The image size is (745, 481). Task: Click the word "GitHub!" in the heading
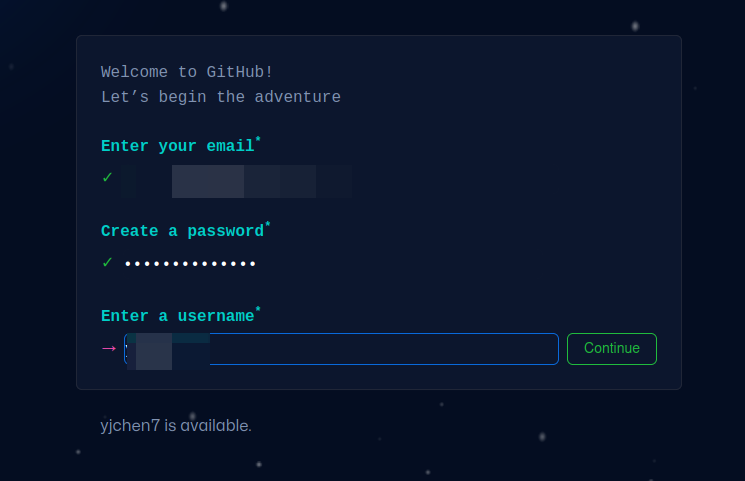(x=239, y=72)
